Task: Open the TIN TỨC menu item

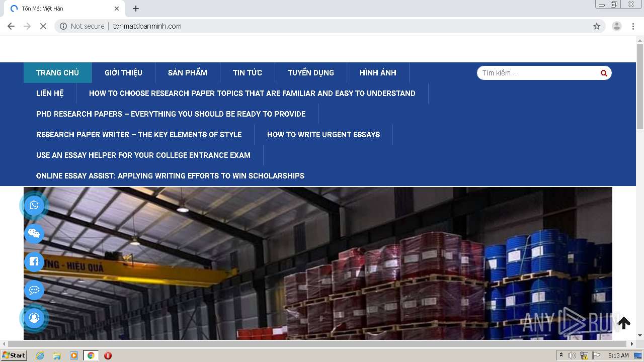Action: [248, 72]
